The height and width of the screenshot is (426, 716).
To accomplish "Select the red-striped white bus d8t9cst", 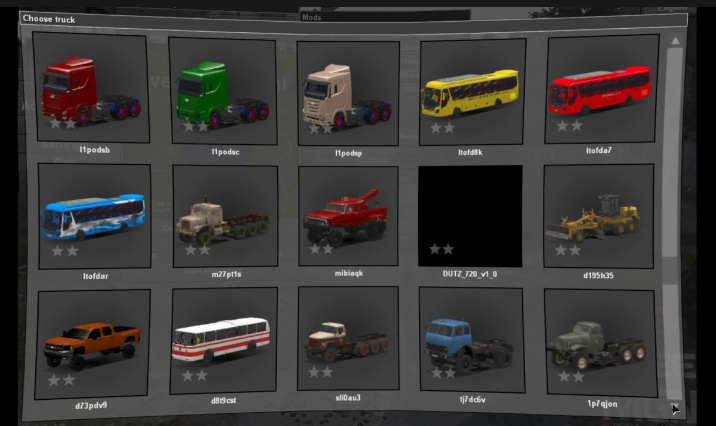I will (x=222, y=343).
